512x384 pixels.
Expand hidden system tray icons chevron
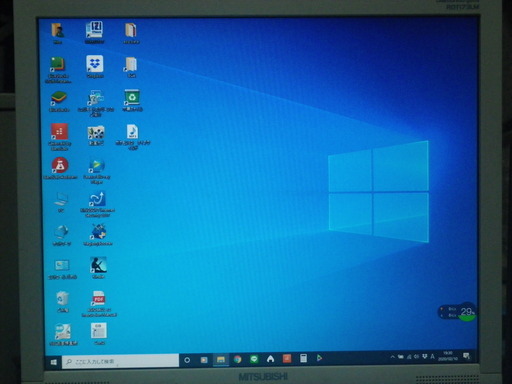pos(393,357)
